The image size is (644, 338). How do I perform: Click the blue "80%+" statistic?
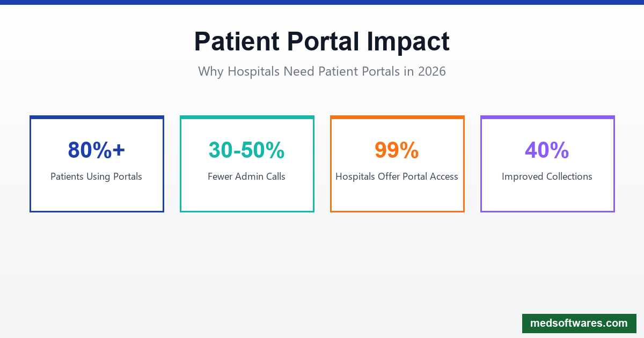pyautogui.click(x=97, y=150)
